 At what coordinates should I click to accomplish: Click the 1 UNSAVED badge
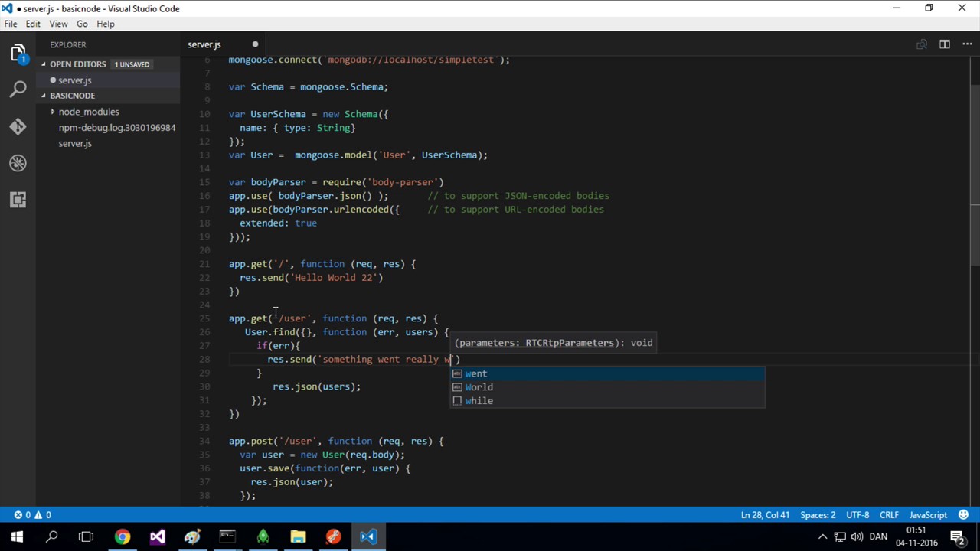pos(132,64)
